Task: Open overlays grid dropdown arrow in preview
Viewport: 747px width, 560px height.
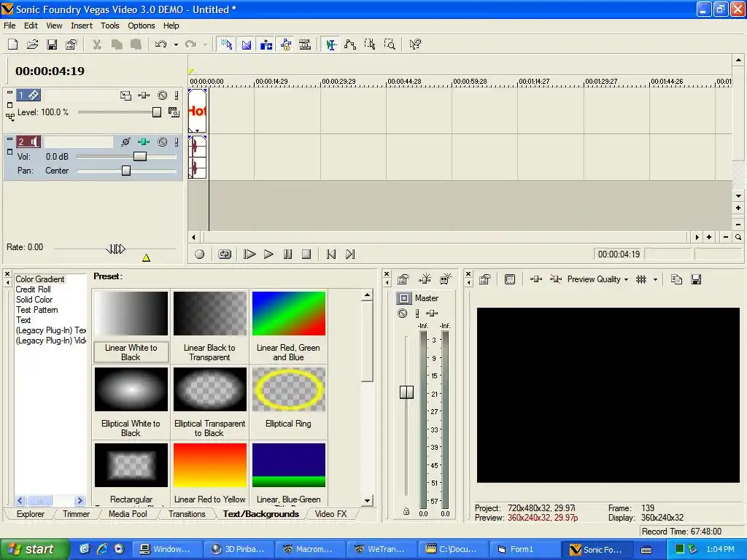Action: [656, 279]
